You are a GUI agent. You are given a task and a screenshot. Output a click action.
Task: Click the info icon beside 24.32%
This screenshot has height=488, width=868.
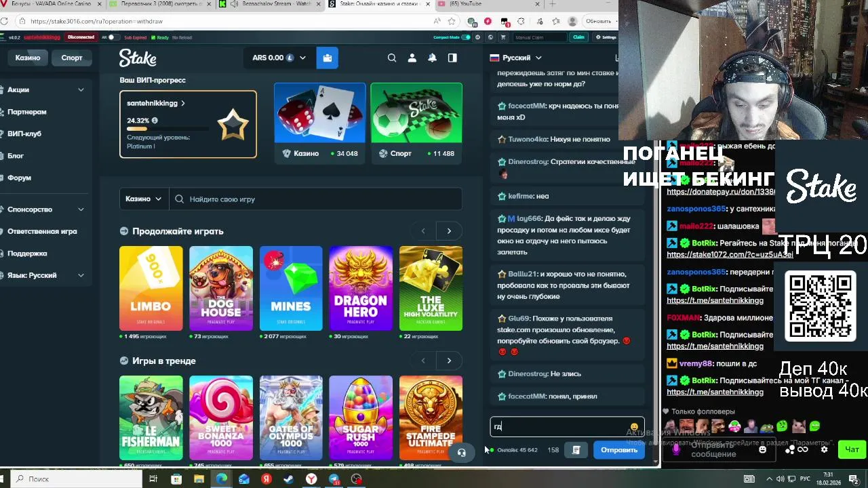155,121
